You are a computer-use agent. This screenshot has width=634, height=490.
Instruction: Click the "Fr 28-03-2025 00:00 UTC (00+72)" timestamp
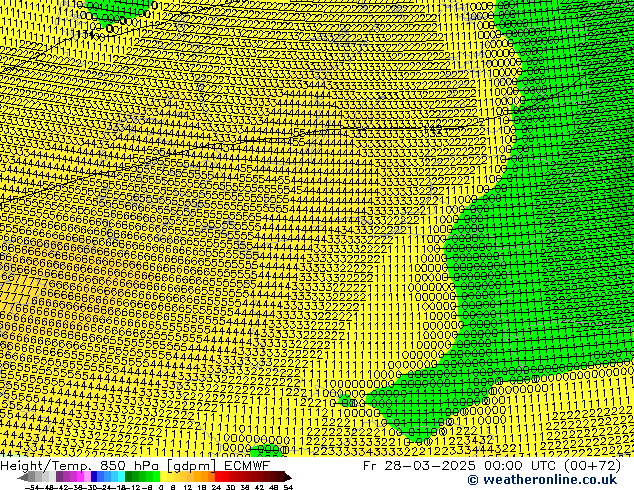tap(492, 465)
